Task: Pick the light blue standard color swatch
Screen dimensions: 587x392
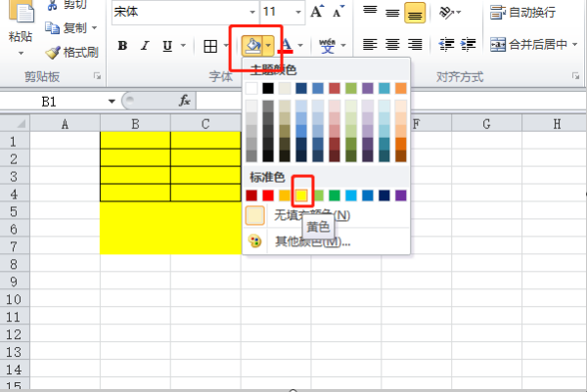Action: (x=351, y=196)
